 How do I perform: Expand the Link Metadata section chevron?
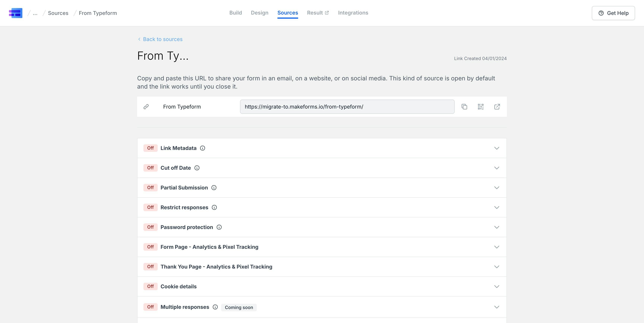click(497, 148)
